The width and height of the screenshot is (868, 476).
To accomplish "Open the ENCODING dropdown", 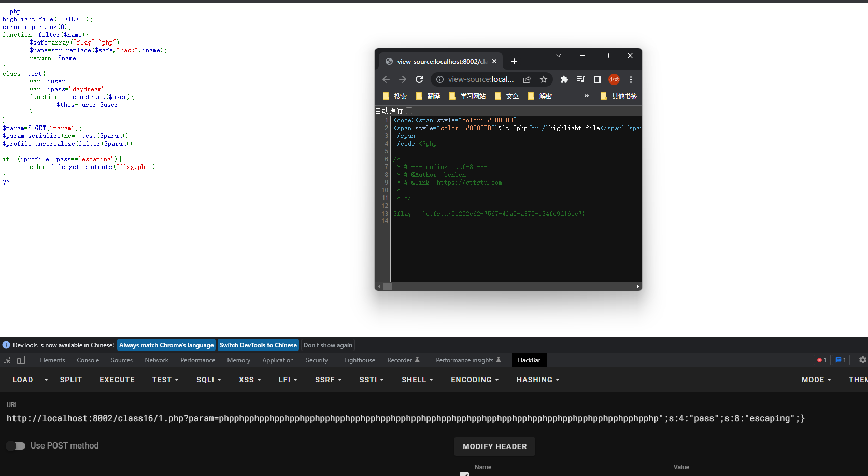I will coord(475,380).
